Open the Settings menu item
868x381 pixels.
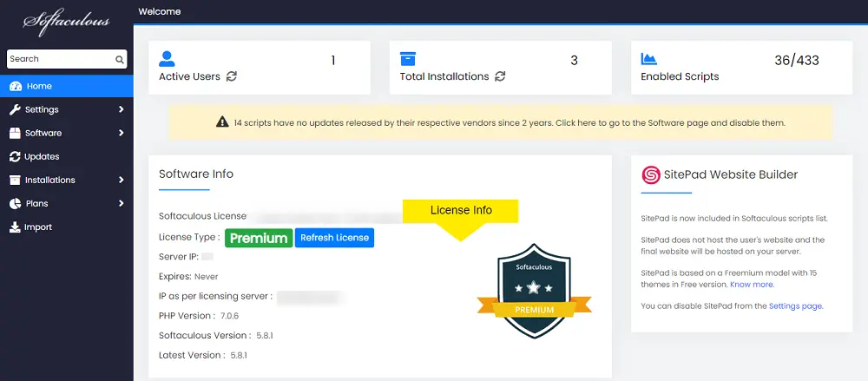click(67, 109)
